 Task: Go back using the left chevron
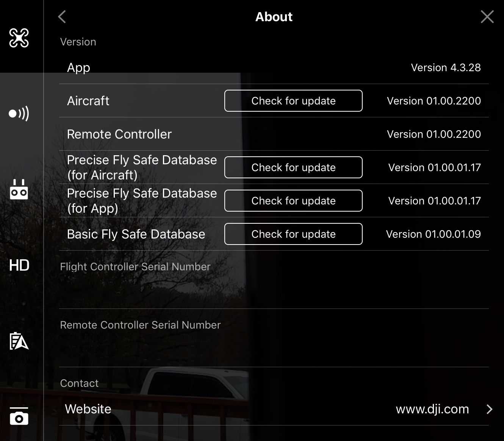(x=62, y=17)
